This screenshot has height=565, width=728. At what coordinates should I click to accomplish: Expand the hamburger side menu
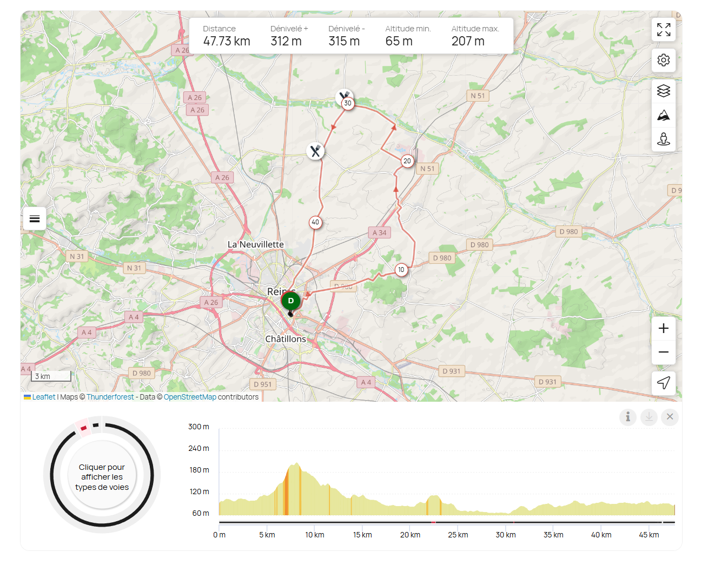[35, 219]
